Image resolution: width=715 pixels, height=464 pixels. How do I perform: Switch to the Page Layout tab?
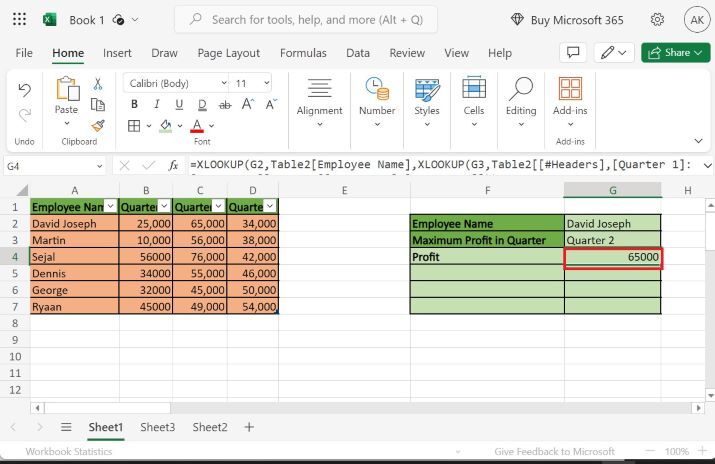(x=228, y=53)
